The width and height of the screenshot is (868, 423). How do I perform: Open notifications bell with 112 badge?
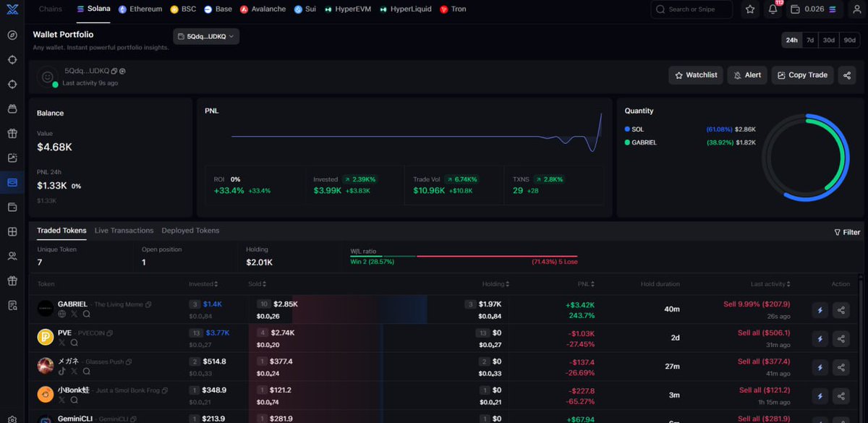point(773,9)
